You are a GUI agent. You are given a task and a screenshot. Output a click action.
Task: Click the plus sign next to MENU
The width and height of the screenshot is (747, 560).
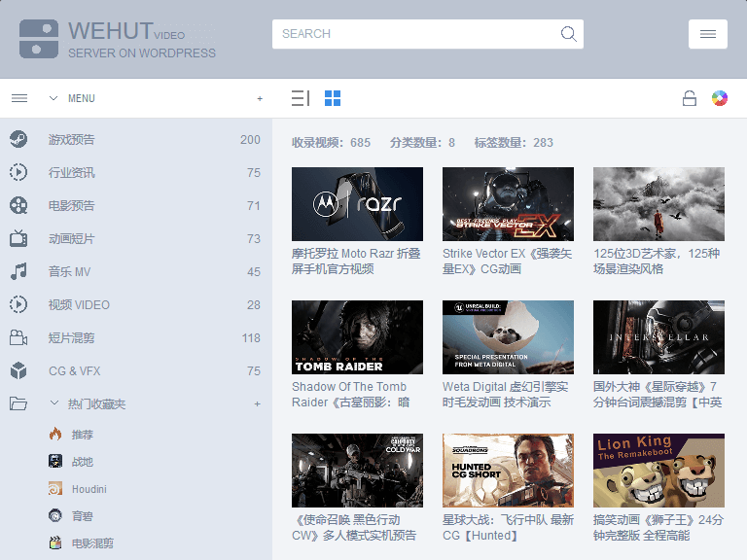tap(260, 98)
